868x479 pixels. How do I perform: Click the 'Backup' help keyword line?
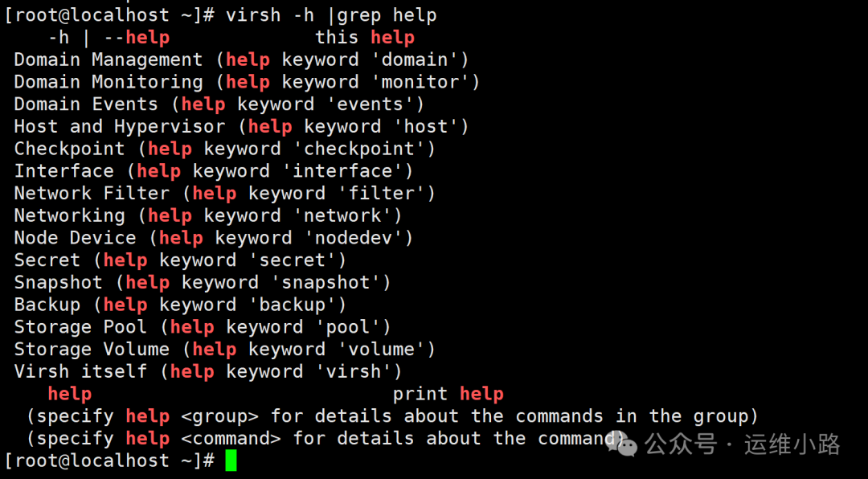pos(181,305)
